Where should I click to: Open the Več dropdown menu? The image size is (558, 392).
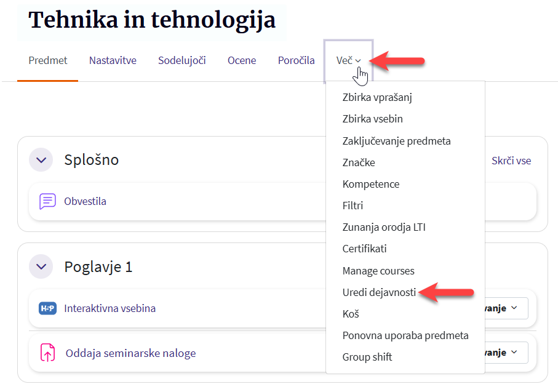point(348,60)
